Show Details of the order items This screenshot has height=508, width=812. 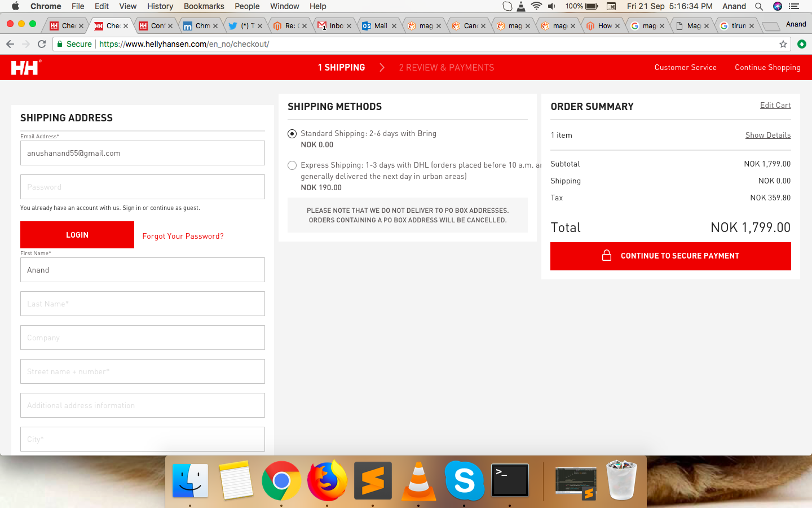(768, 135)
